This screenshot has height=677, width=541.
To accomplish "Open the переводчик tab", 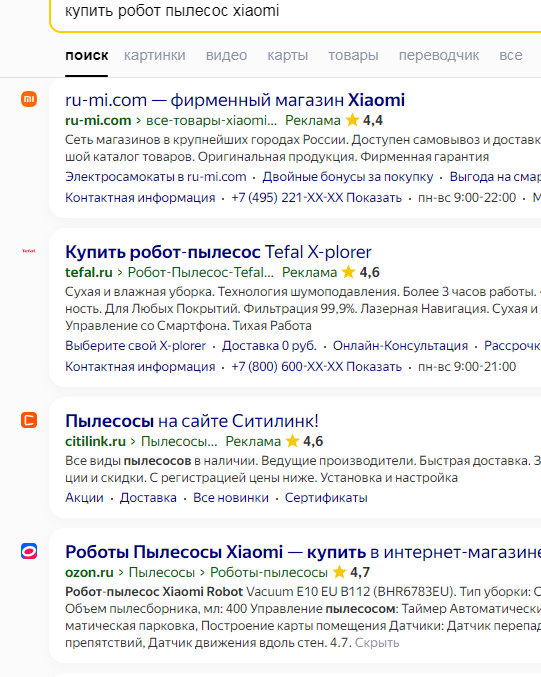I will pos(439,55).
